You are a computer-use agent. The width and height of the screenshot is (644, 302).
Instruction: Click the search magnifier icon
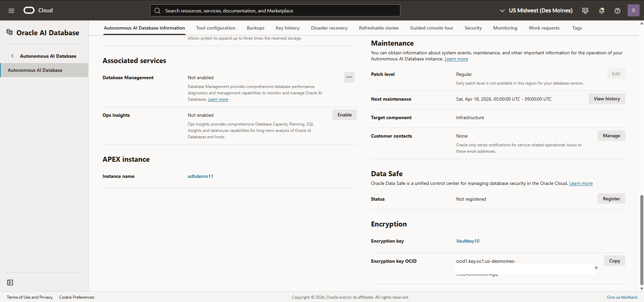pyautogui.click(x=157, y=11)
